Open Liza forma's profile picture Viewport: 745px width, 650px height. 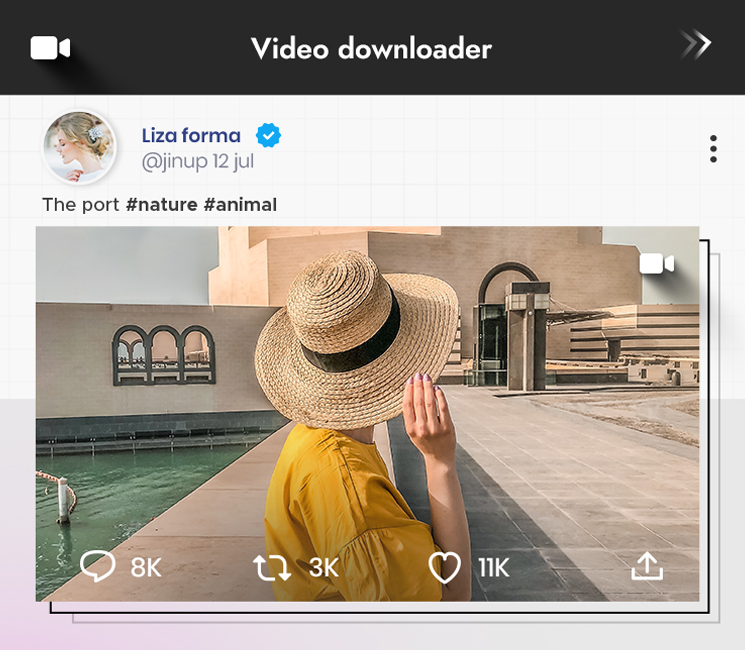coord(79,147)
